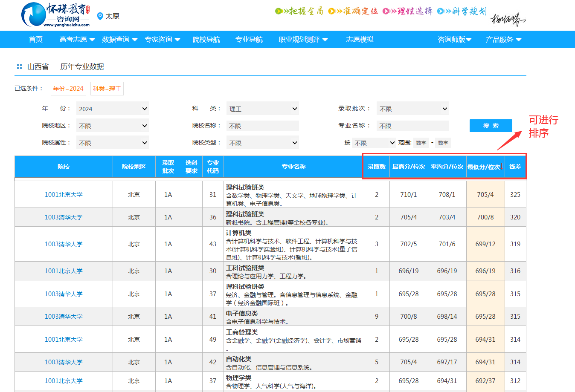Expand the 数据查询 nav dropdown
This screenshot has height=392, width=575.
(x=119, y=40)
